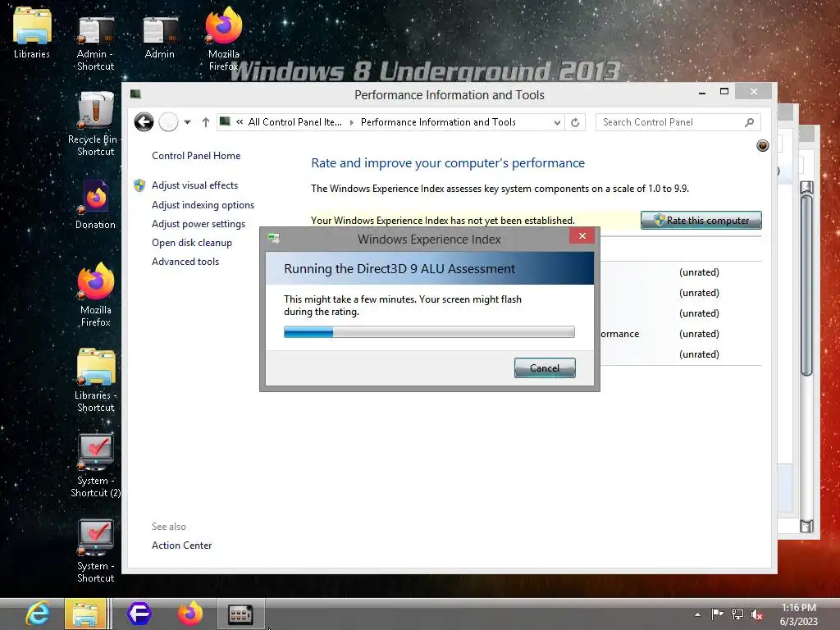This screenshot has width=840, height=630.
Task: Open the Action Center link
Action: click(181, 546)
